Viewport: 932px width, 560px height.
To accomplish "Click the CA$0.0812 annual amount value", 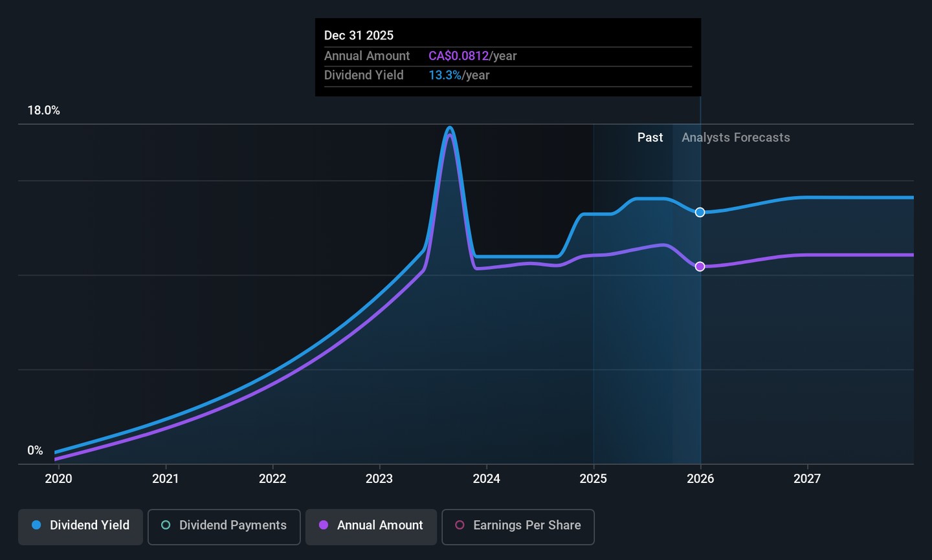I will pyautogui.click(x=458, y=56).
